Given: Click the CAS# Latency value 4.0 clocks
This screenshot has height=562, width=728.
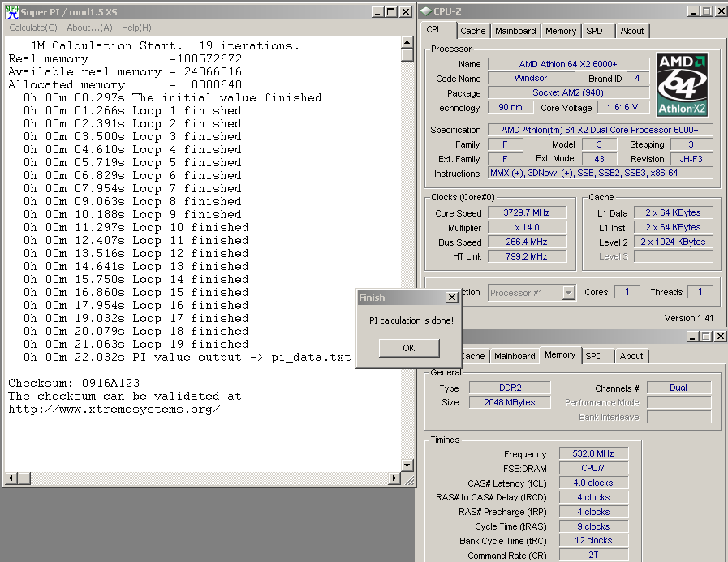Looking at the screenshot, I should [593, 483].
